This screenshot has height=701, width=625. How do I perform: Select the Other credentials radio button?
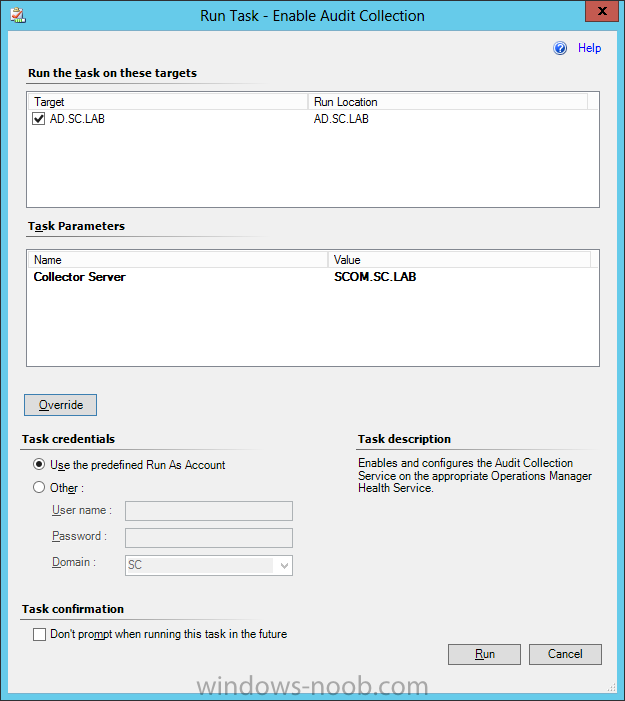pyautogui.click(x=39, y=487)
